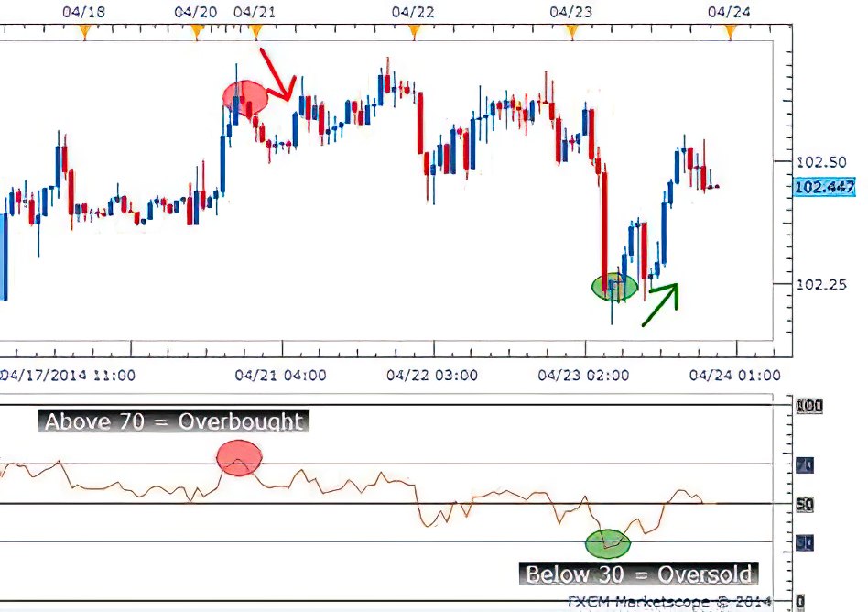Click the red downward arrow annotation

pos(277,75)
